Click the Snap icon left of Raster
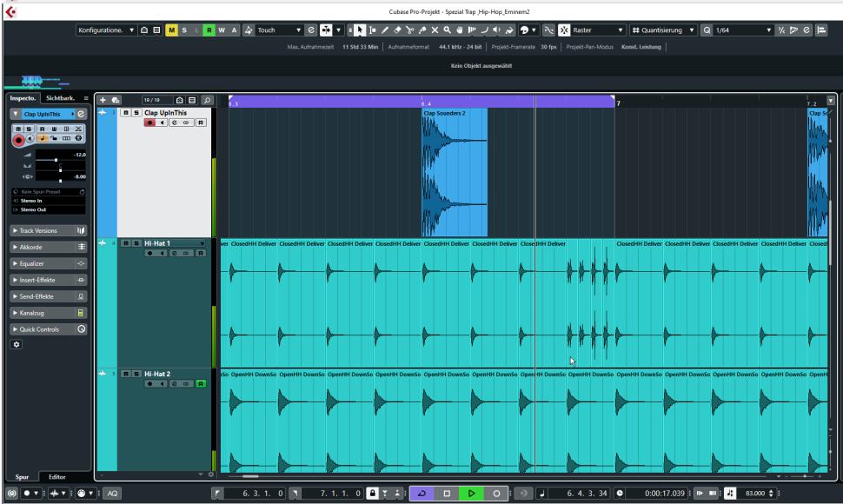Screen dimensions: 843x504 tap(563, 31)
